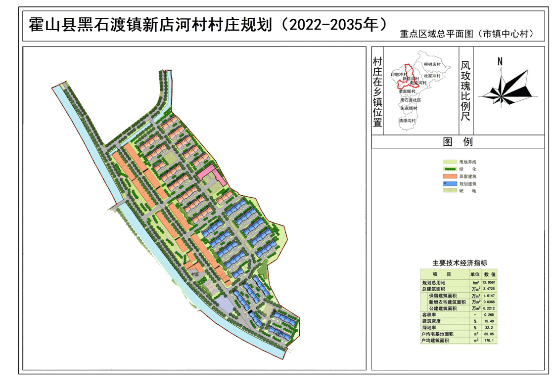The height and width of the screenshot is (392, 555).
Task: Click the N north indicator letter
Action: (500, 61)
